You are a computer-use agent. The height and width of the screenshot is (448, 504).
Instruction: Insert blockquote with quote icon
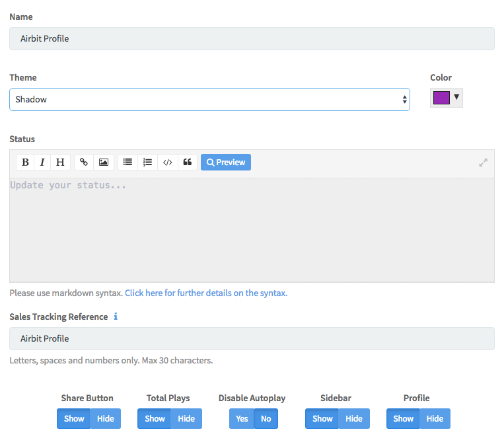tap(188, 162)
